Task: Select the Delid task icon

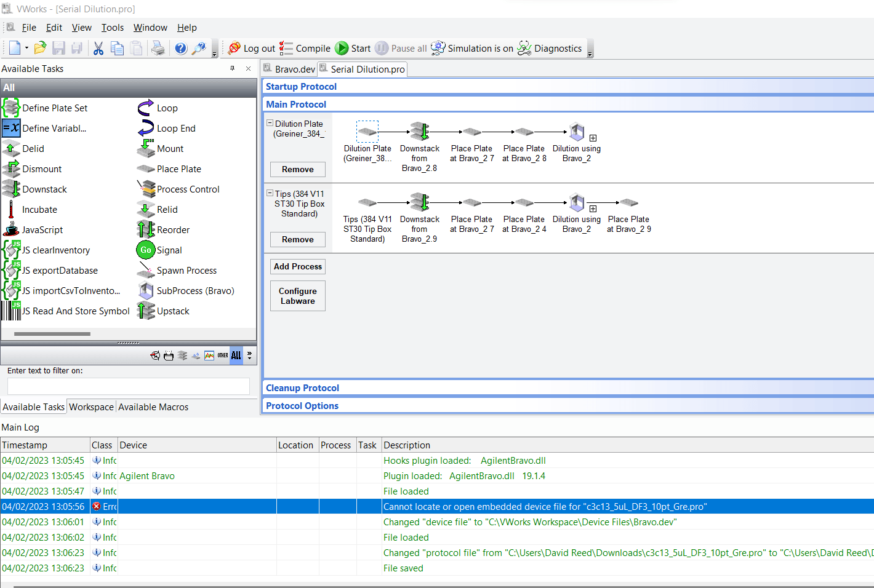Action: click(x=11, y=149)
